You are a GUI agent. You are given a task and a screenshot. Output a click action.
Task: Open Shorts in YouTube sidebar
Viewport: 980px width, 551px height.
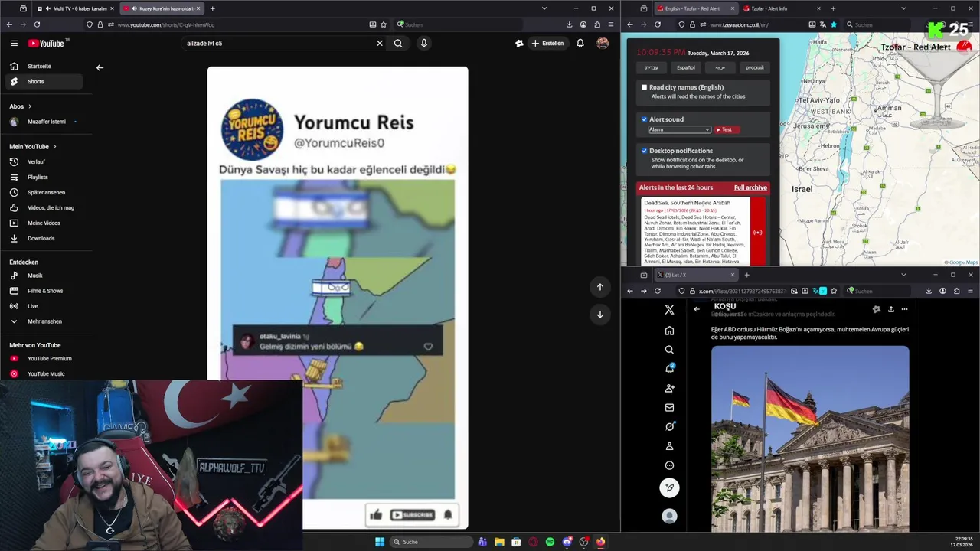[44, 81]
